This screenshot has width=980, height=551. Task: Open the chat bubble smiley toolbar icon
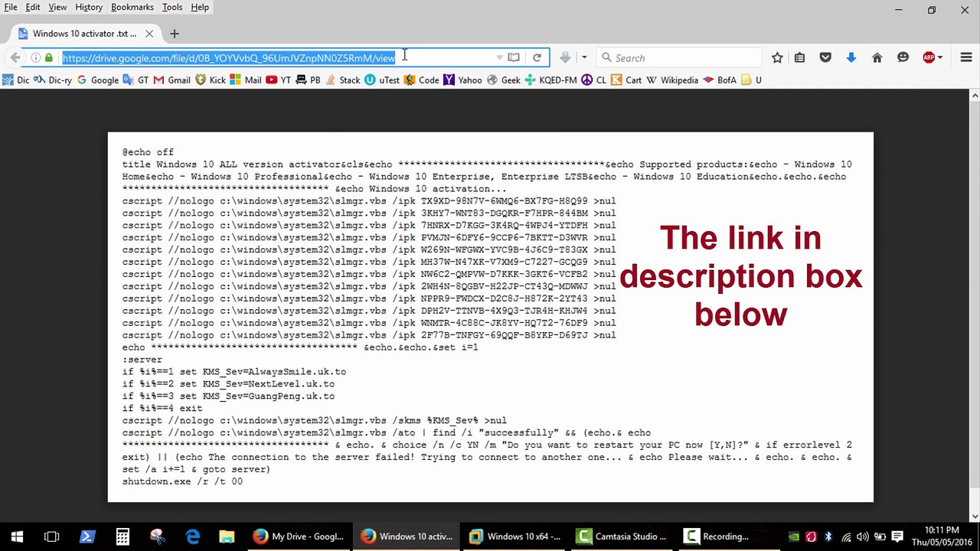903,57
